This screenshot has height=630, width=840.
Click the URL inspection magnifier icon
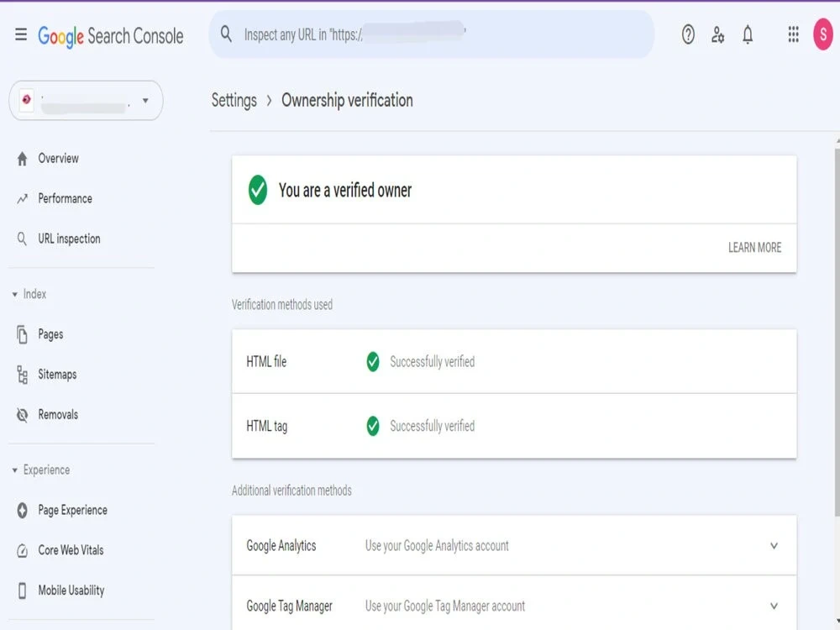[22, 239]
